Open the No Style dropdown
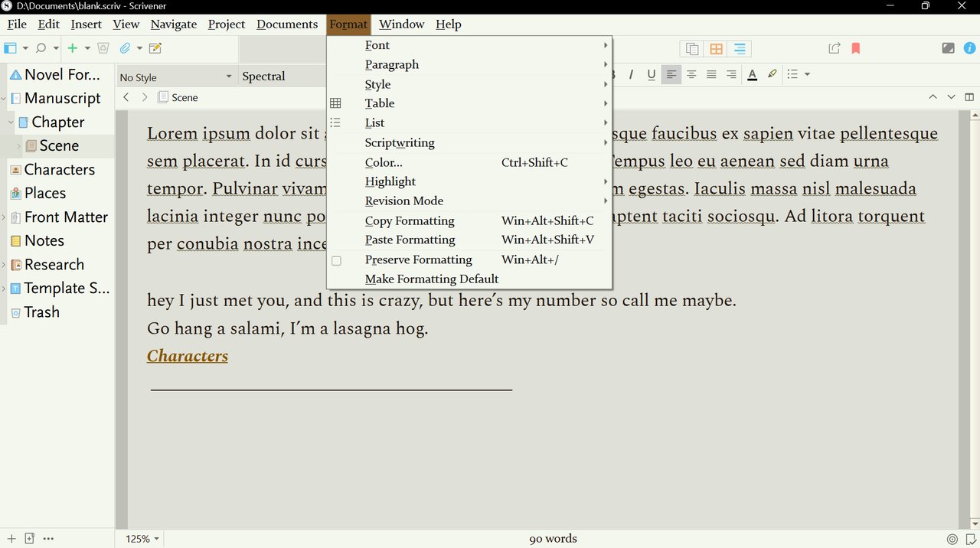Viewport: 980px width, 548px height. (x=175, y=77)
